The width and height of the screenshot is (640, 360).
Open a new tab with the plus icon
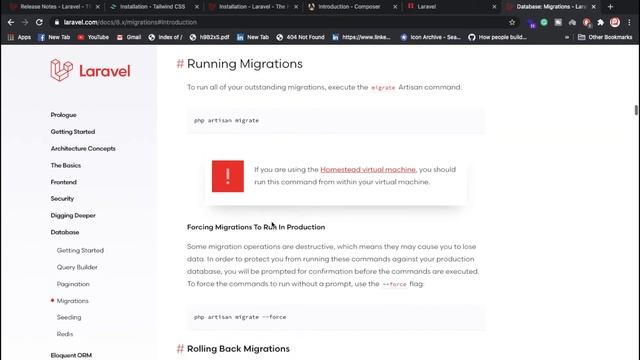click(x=610, y=7)
